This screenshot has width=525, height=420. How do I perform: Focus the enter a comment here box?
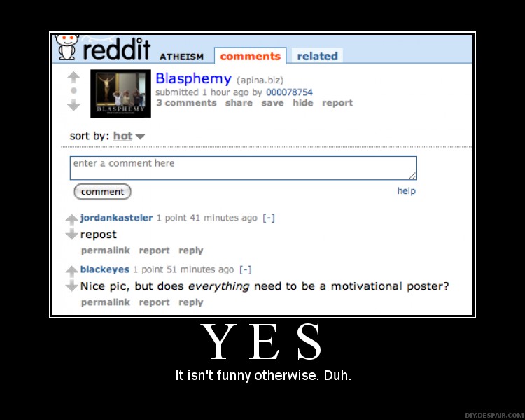pyautogui.click(x=244, y=168)
